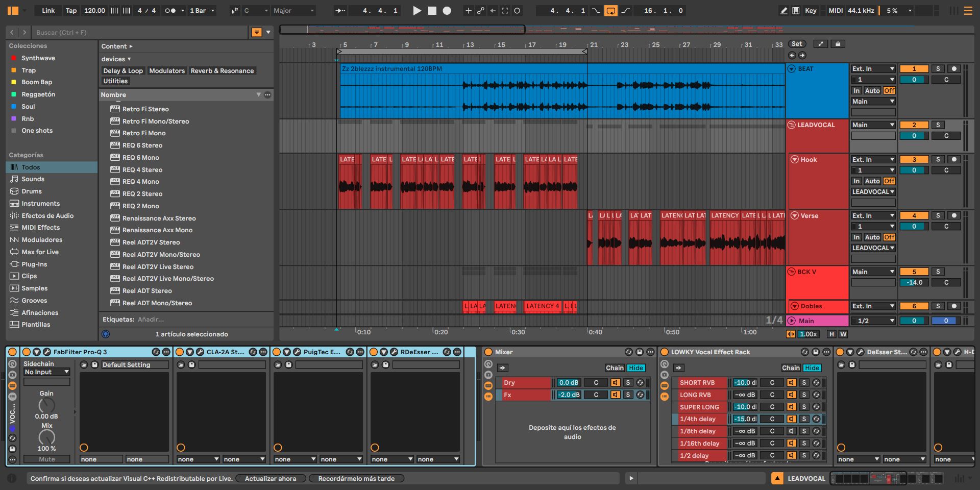980x490 pixels.
Task: Toggle FabFilter Pro-Q 3 device activator
Action: [27, 352]
